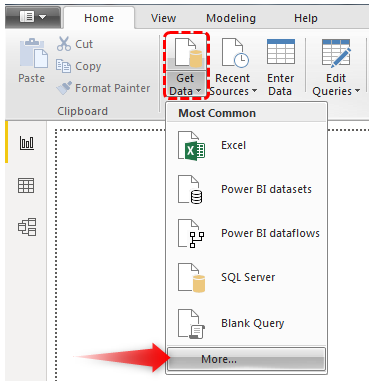Open the Modeling ribbon tab

231,18
